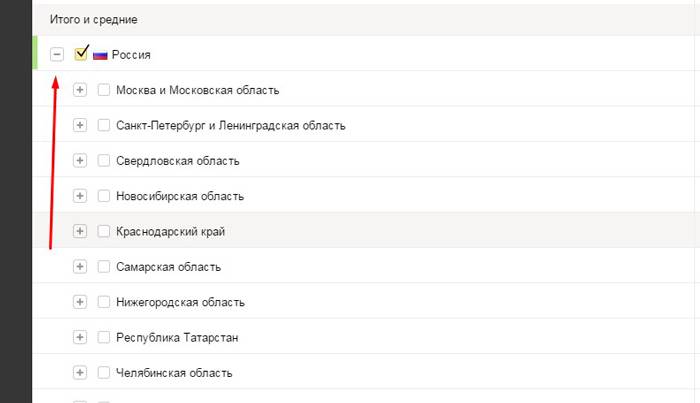This screenshot has height=403, width=700.
Task: Expand the Новосибирская область node
Action: click(x=81, y=196)
